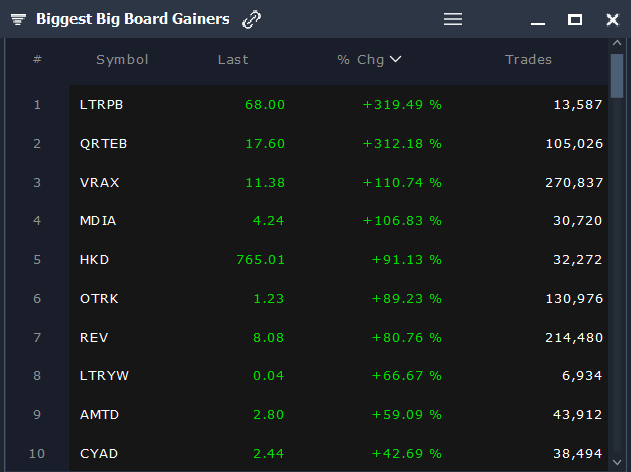Maximize the gainers window
Image resolution: width=631 pixels, height=472 pixels.
(575, 19)
